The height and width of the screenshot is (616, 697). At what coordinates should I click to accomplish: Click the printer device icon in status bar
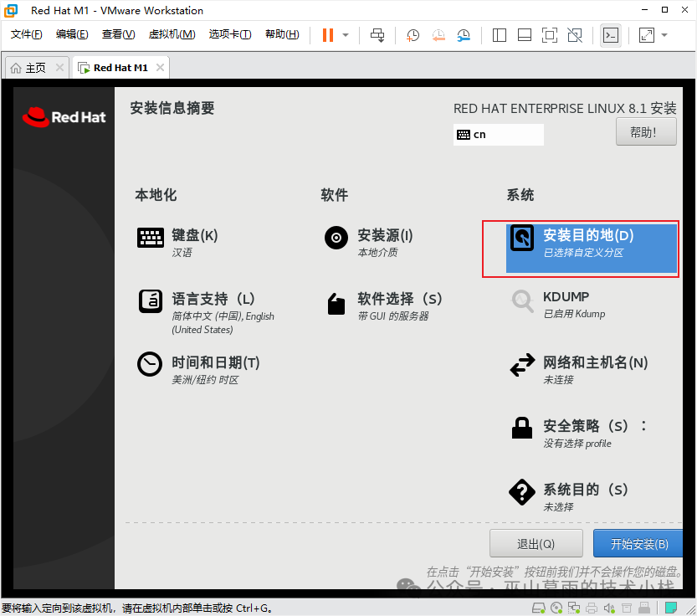pyautogui.click(x=592, y=607)
